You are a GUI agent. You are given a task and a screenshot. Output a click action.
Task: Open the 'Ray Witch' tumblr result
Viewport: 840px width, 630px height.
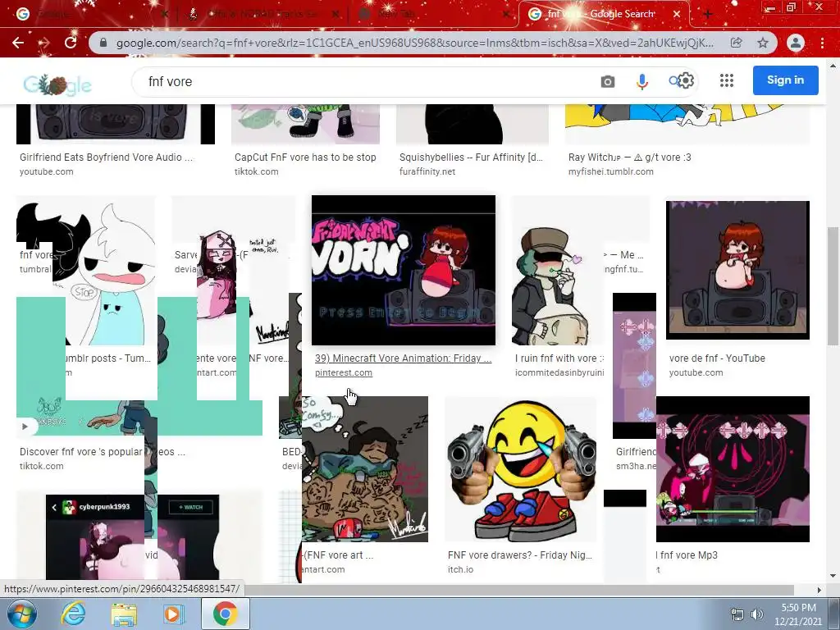(x=629, y=157)
